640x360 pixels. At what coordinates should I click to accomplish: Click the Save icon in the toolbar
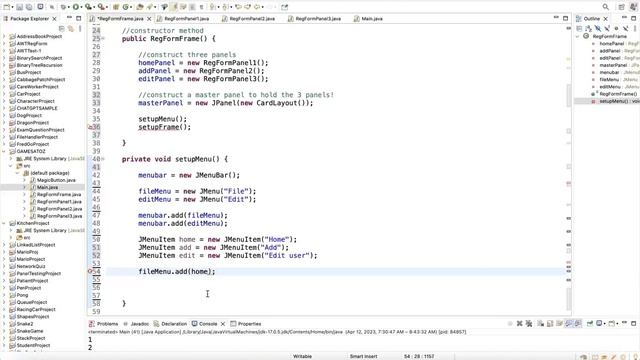[x=19, y=7]
